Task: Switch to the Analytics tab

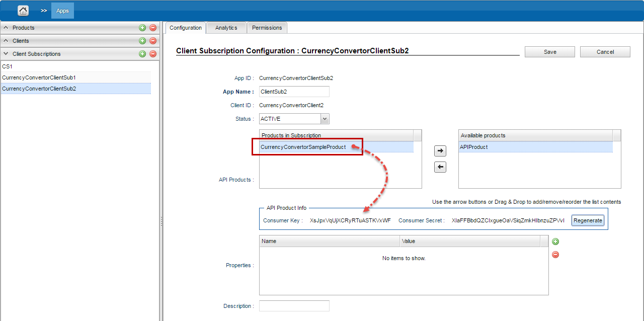Action: coord(226,28)
